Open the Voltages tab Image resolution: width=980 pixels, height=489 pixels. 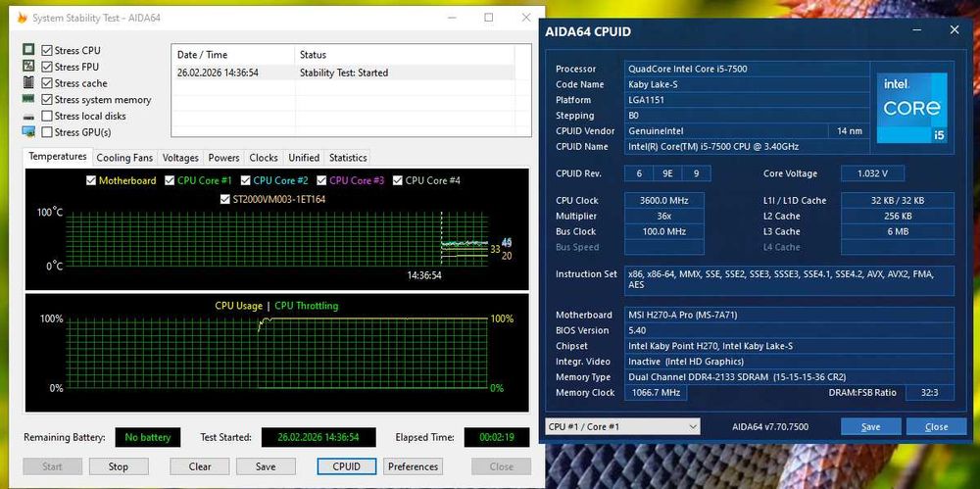180,158
